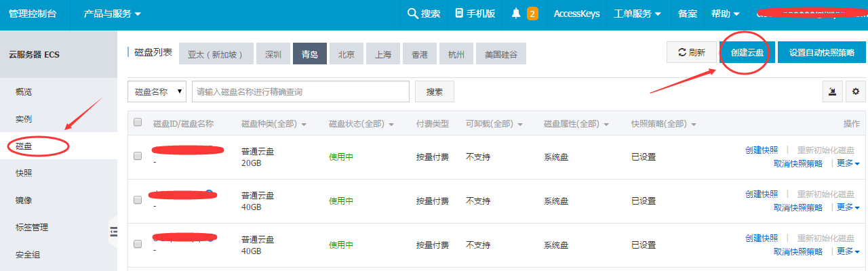Expand the 产品与服务 dropdown menu
Viewport: 868px width, 271px height.
113,14
